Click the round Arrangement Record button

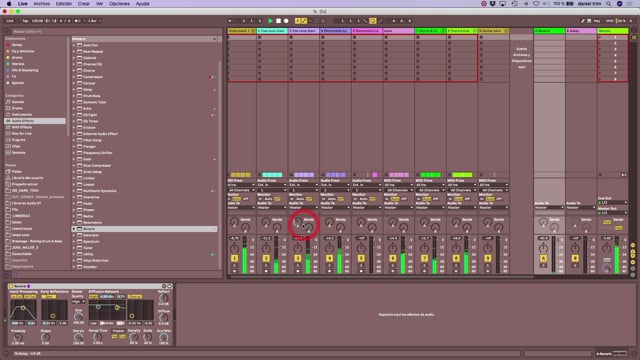(x=286, y=21)
